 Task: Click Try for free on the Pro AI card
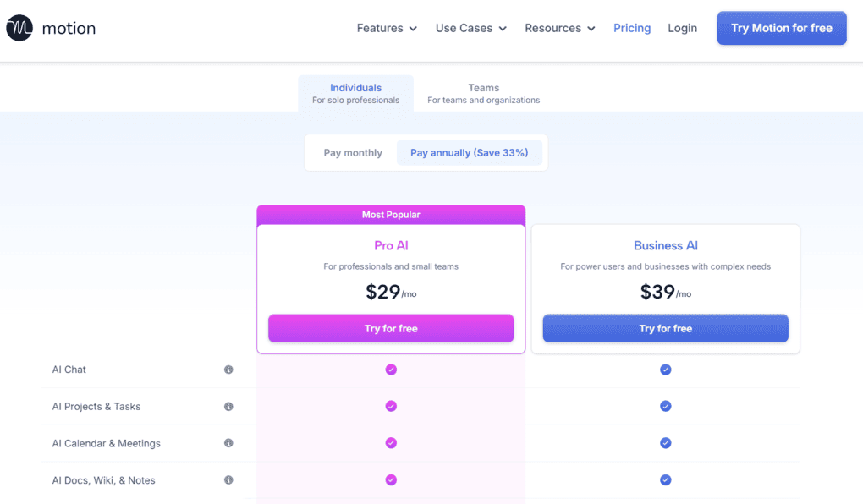point(390,328)
